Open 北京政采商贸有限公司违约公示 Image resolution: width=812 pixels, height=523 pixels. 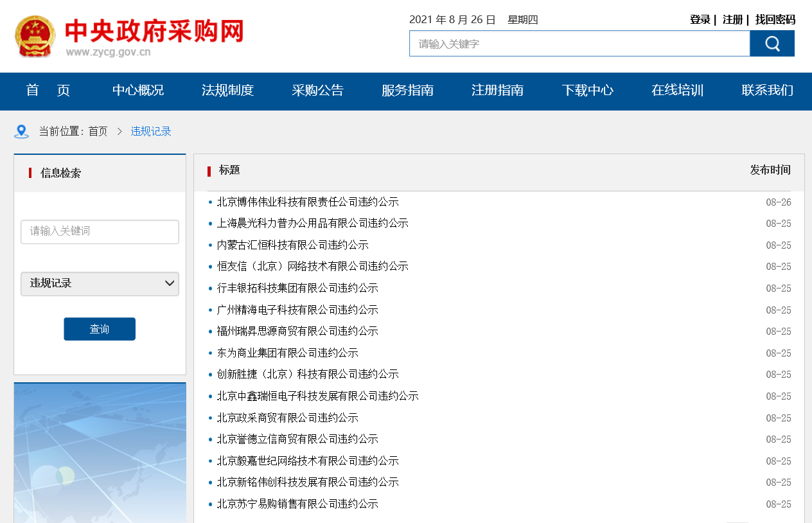coord(288,418)
